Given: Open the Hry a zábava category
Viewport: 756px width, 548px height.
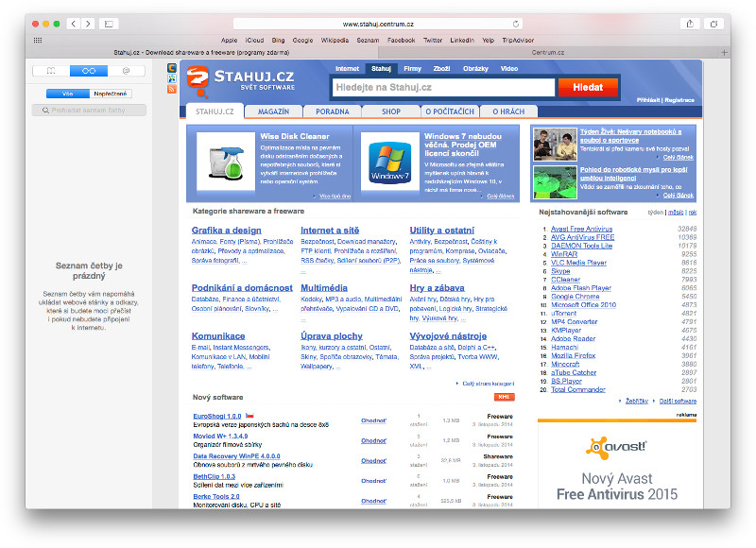Looking at the screenshot, I should (437, 288).
